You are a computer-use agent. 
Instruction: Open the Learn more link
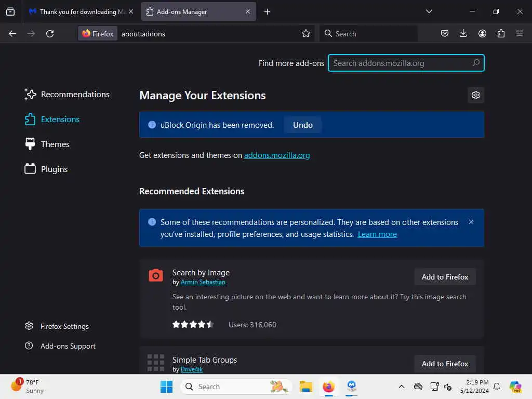pos(377,234)
